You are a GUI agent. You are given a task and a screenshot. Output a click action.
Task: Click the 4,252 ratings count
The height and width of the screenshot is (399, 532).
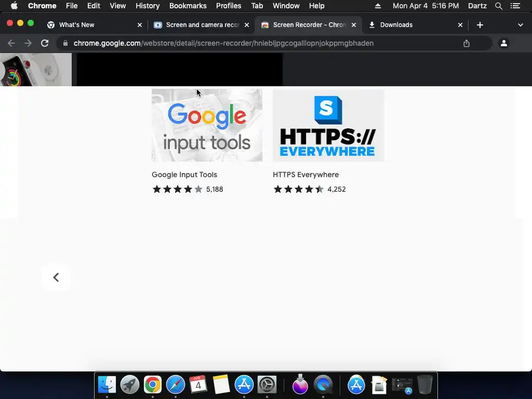click(337, 189)
